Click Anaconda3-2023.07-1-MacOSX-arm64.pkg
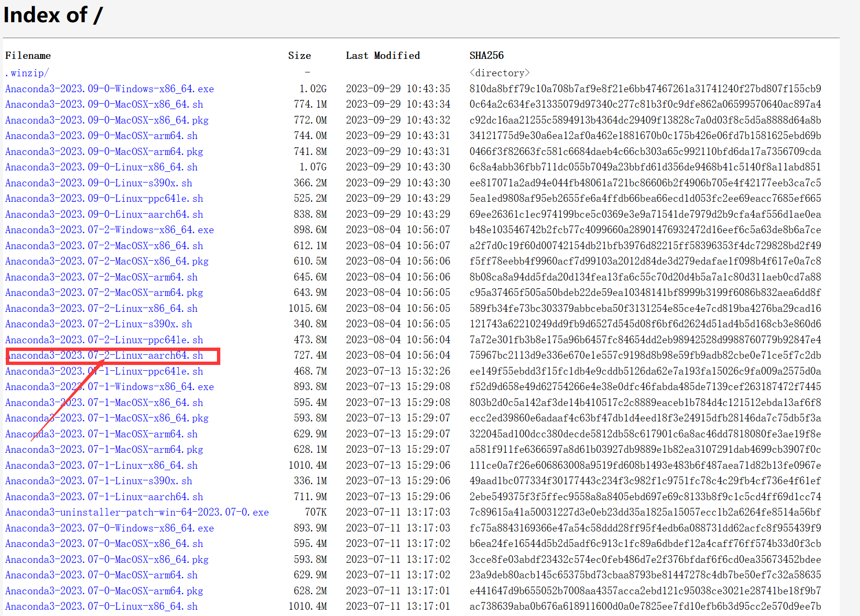The height and width of the screenshot is (616, 860). (x=104, y=449)
